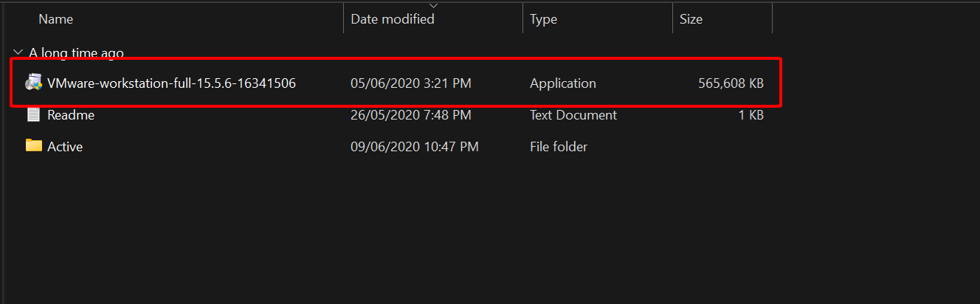Click the Application type cell

pyautogui.click(x=562, y=83)
